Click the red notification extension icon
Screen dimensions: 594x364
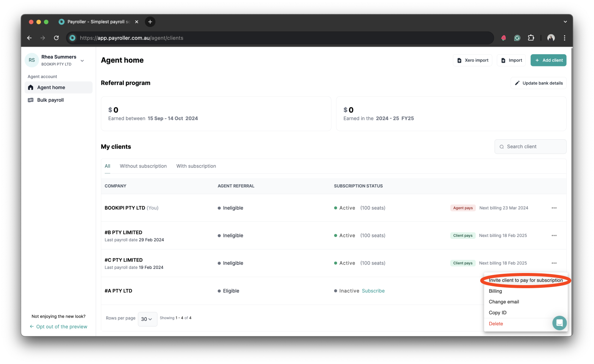[x=503, y=38]
